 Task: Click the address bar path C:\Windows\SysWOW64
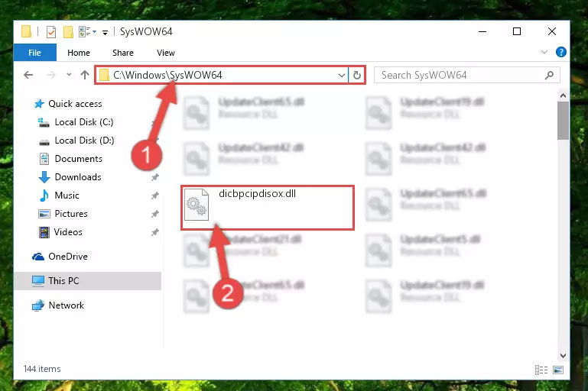[167, 75]
